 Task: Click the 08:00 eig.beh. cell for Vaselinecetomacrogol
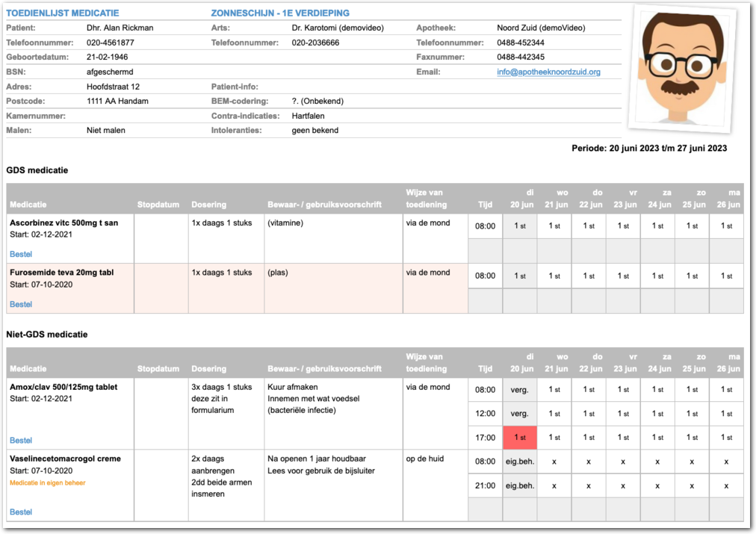520,462
